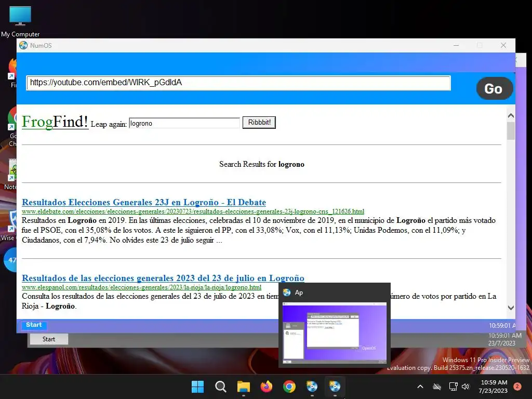Image resolution: width=532 pixels, height=399 pixels.
Task: Open the My Computer desktop icon
Action: [20, 21]
